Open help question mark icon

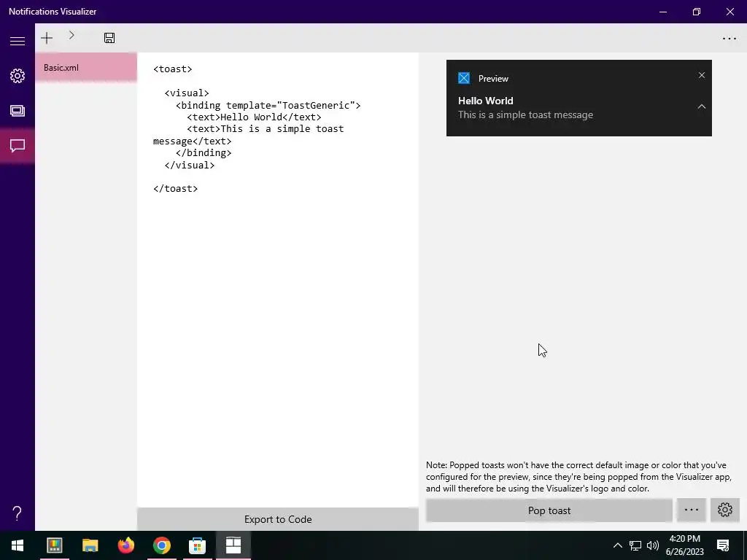point(18,513)
